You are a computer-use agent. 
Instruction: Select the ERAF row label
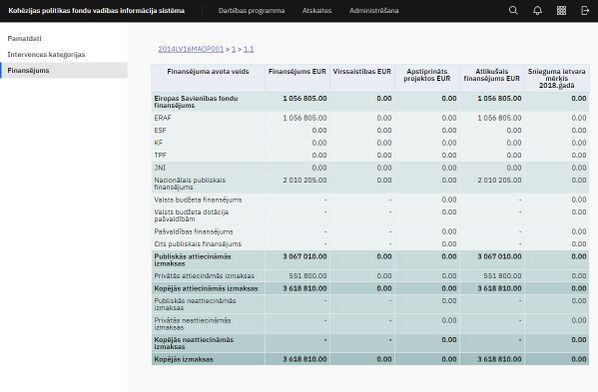click(x=162, y=118)
